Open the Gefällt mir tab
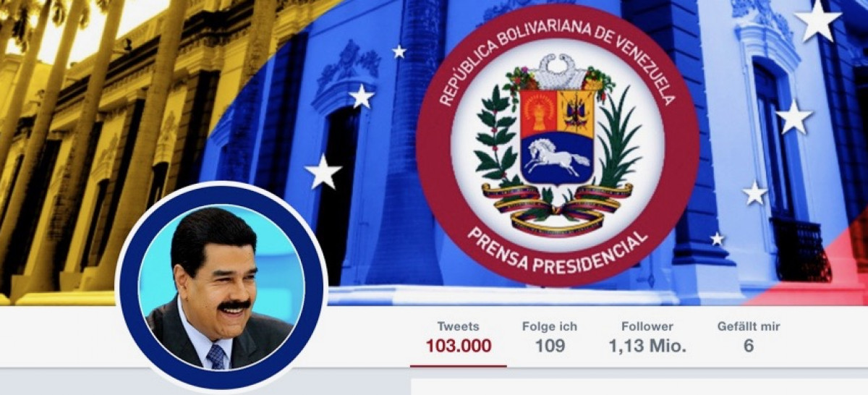This screenshot has width=868, height=395. [749, 336]
